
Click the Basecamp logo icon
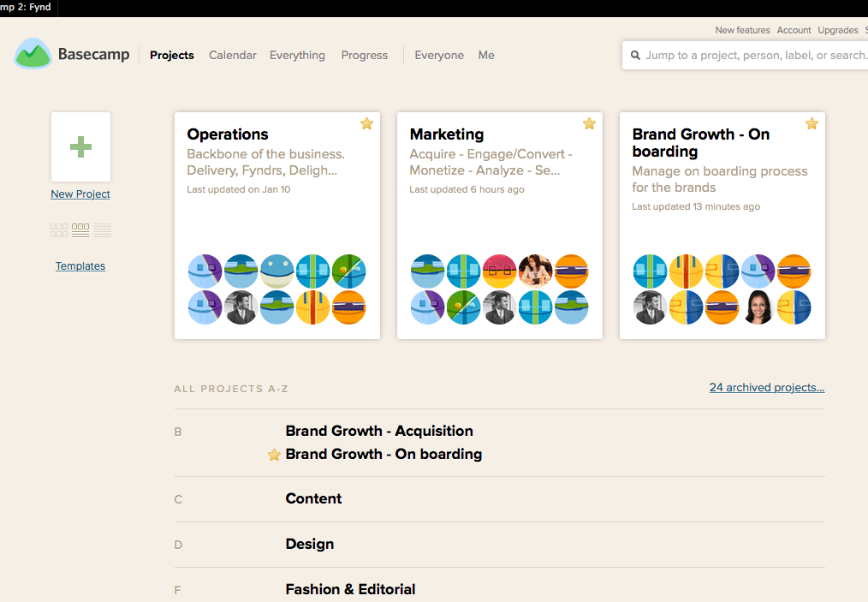tap(33, 54)
